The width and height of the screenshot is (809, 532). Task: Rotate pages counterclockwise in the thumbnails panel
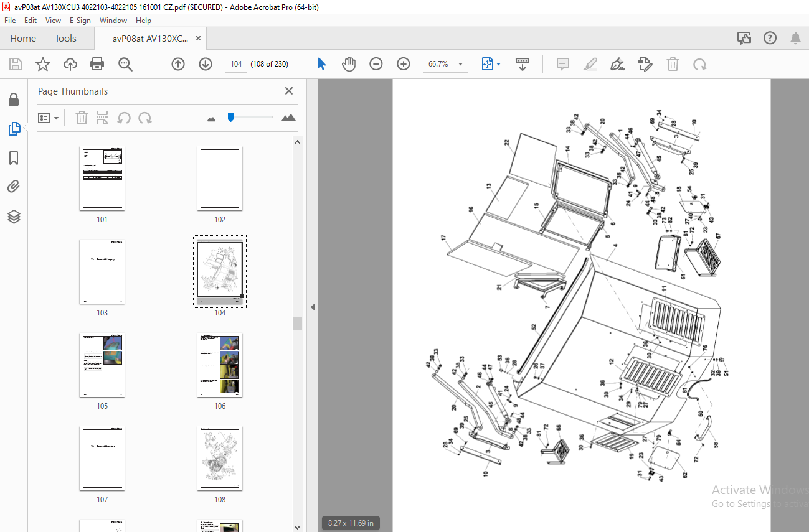tap(124, 118)
